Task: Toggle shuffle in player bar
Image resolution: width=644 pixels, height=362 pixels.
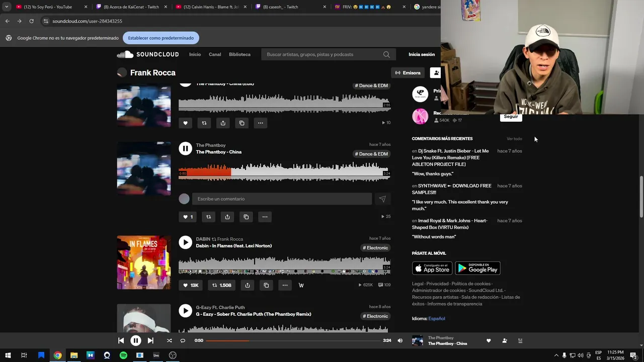Action: (x=169, y=341)
